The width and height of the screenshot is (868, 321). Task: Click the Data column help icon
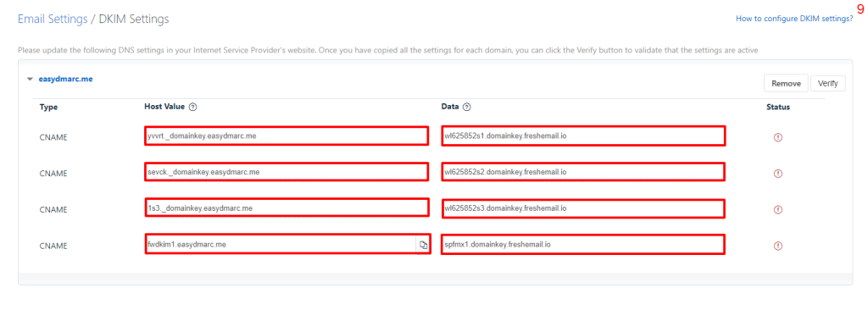467,108
